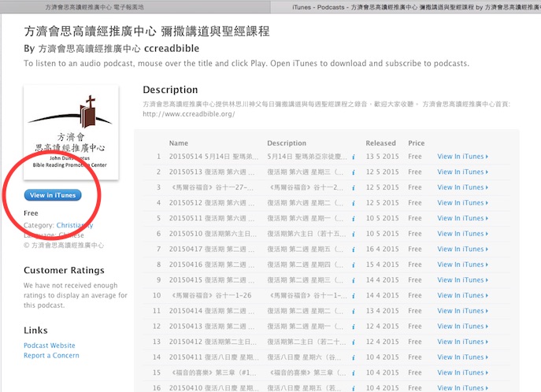Select episode name starting '20150512'

tap(212, 203)
